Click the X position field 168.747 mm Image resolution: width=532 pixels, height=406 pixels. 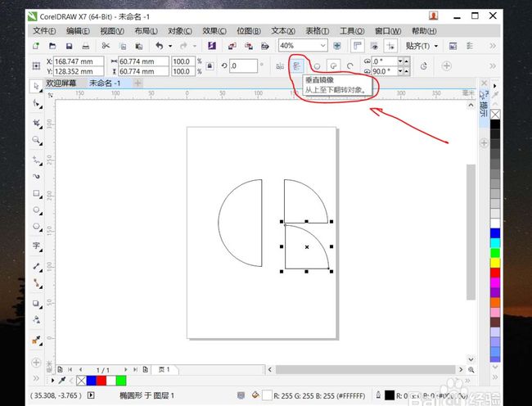point(79,61)
